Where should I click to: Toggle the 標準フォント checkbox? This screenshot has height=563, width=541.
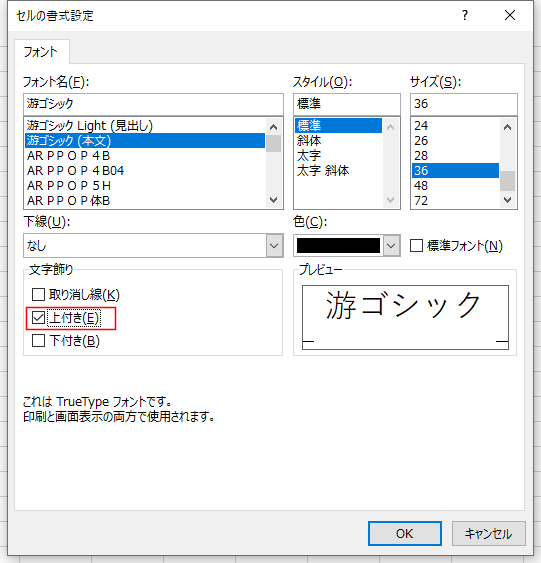click(x=416, y=246)
